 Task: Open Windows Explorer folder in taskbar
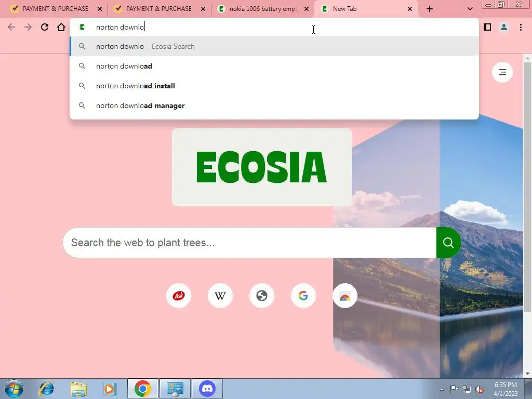(78, 389)
